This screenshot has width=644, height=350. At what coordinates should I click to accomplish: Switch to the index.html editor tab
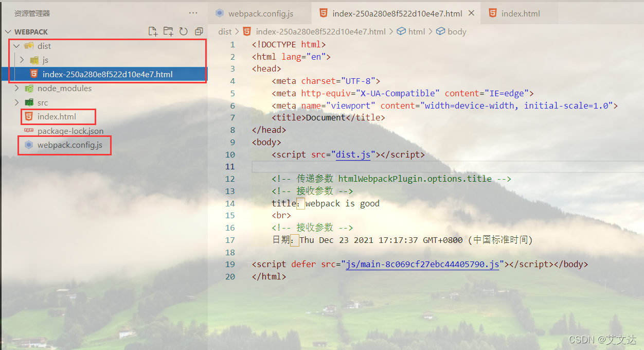tap(521, 13)
